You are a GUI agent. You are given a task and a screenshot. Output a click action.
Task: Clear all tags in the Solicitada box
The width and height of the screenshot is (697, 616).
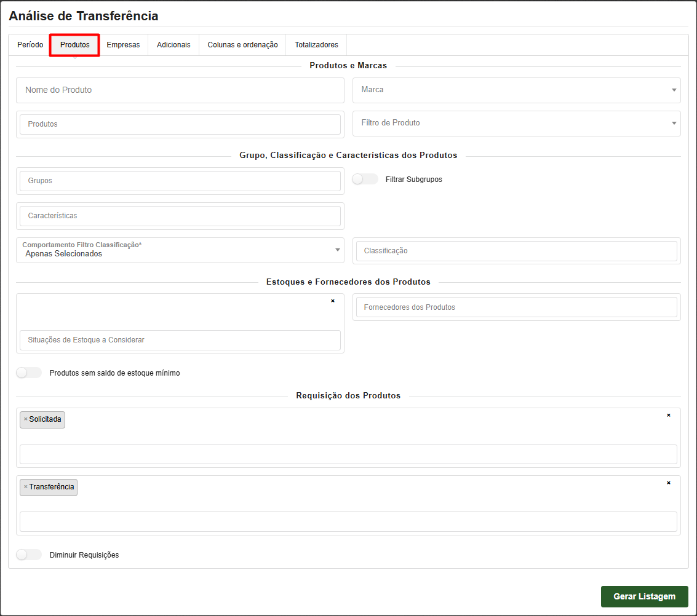pyautogui.click(x=669, y=415)
